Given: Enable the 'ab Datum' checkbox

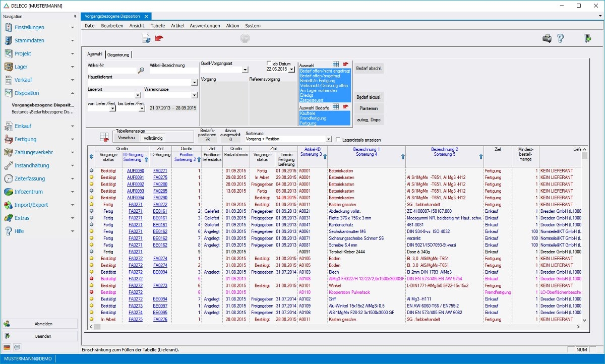Looking at the screenshot, I should pos(269,64).
